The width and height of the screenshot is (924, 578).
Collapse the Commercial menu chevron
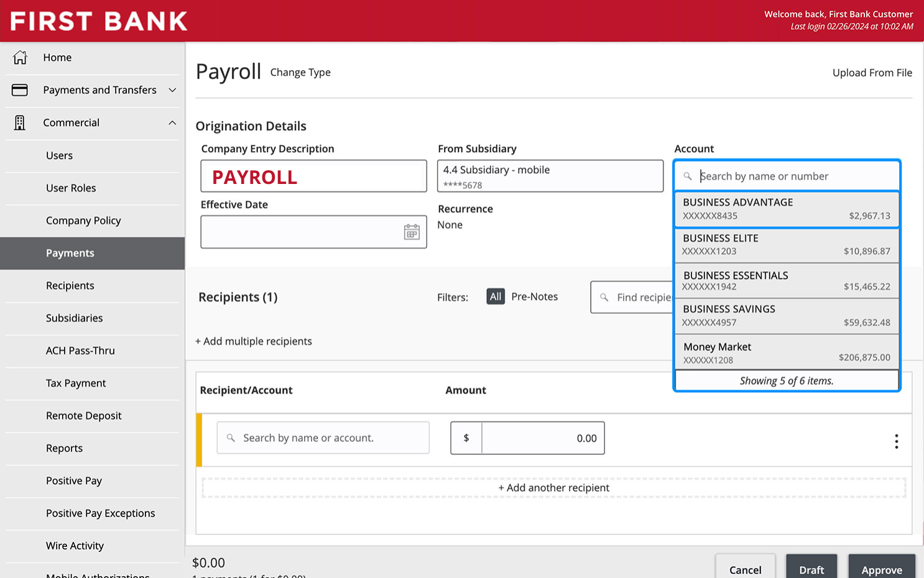172,122
